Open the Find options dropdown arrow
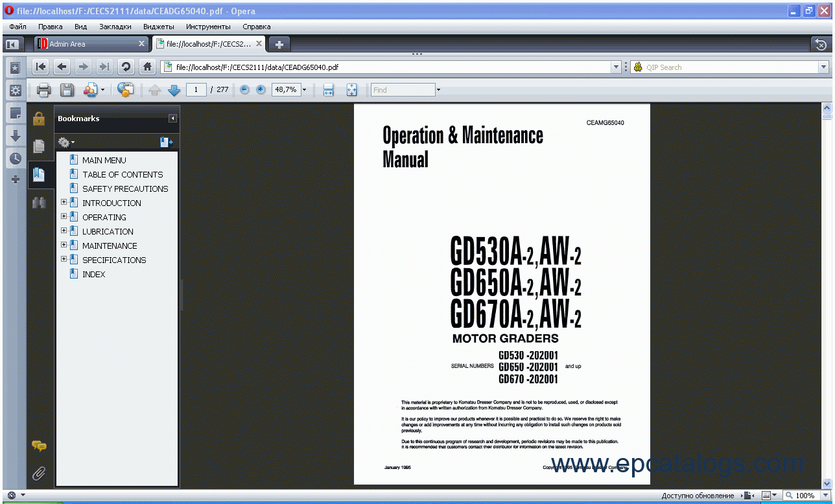The height and width of the screenshot is (504, 835). coord(438,90)
